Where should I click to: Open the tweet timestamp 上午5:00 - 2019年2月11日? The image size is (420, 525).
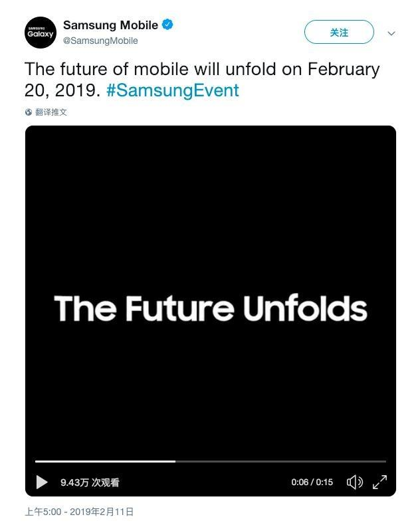(x=79, y=512)
